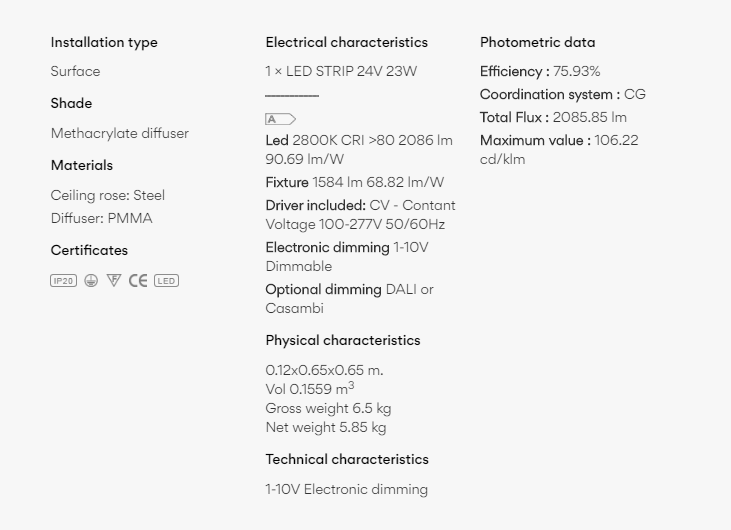Click the IP20 certificate icon
This screenshot has height=530, width=731.
[x=63, y=281]
